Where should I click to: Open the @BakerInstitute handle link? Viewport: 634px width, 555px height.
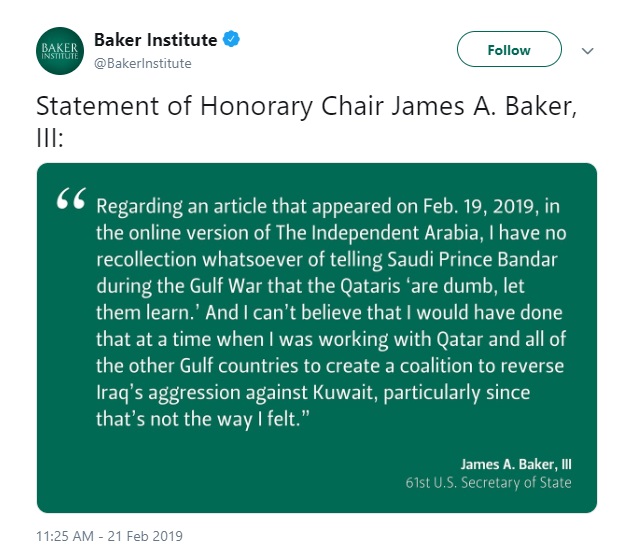[142, 63]
